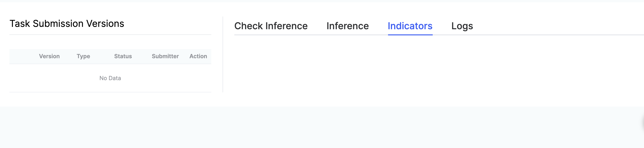Screen dimensions: 644x148
Task: Click the No Data placeholder text
Action: (110, 78)
